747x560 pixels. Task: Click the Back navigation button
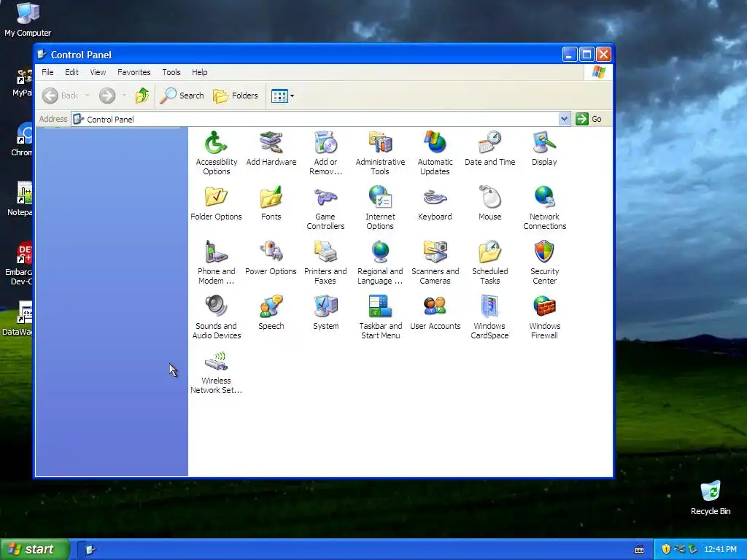click(x=60, y=96)
